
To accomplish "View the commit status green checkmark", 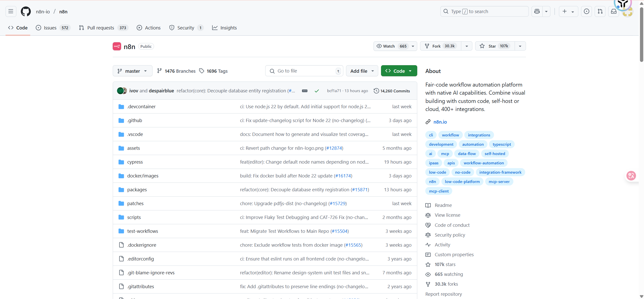I will [x=317, y=91].
